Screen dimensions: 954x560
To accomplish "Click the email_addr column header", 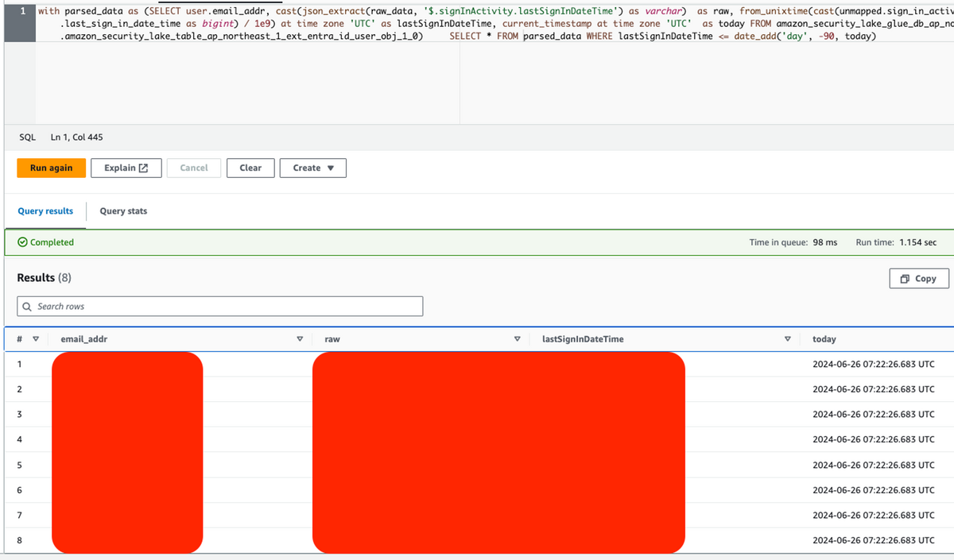I will coord(83,339).
